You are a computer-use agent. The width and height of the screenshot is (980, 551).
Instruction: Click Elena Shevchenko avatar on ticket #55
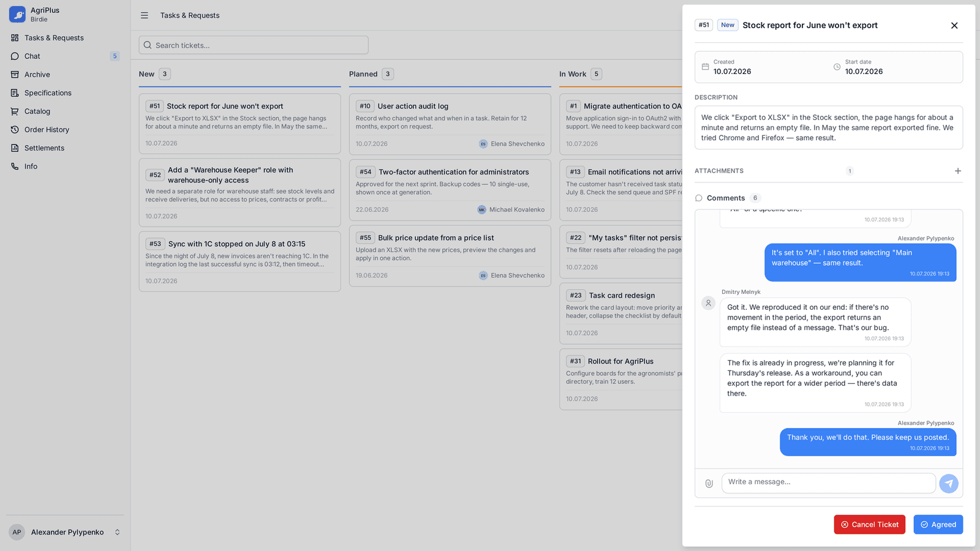[x=483, y=275]
